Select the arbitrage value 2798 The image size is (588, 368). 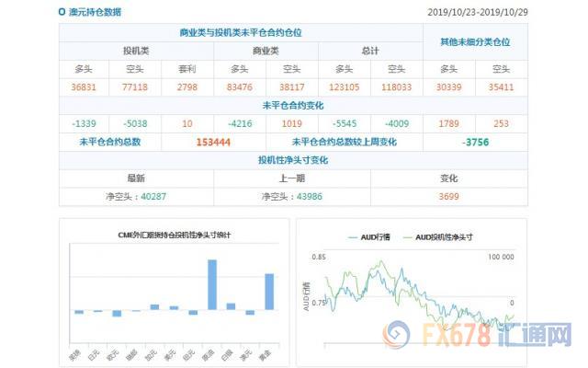(x=187, y=87)
